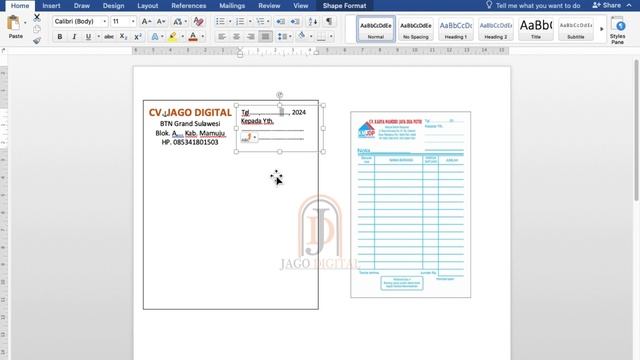Screen dimensions: 640x360
Task: Apply the Heading 2 style
Action: (x=496, y=29)
